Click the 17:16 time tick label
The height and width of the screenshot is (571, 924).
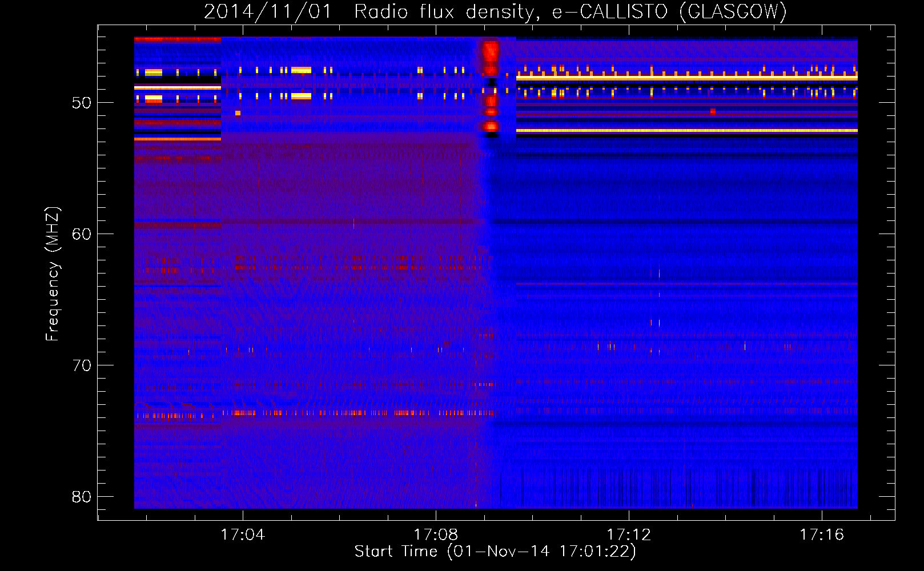coord(822,535)
